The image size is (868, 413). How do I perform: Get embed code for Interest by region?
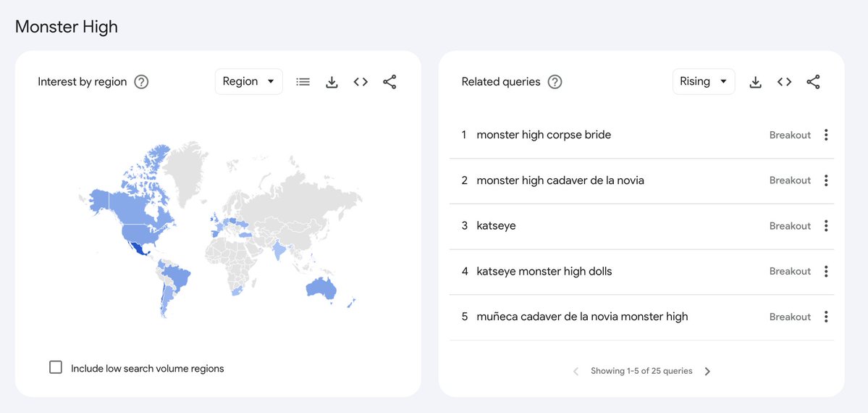361,82
